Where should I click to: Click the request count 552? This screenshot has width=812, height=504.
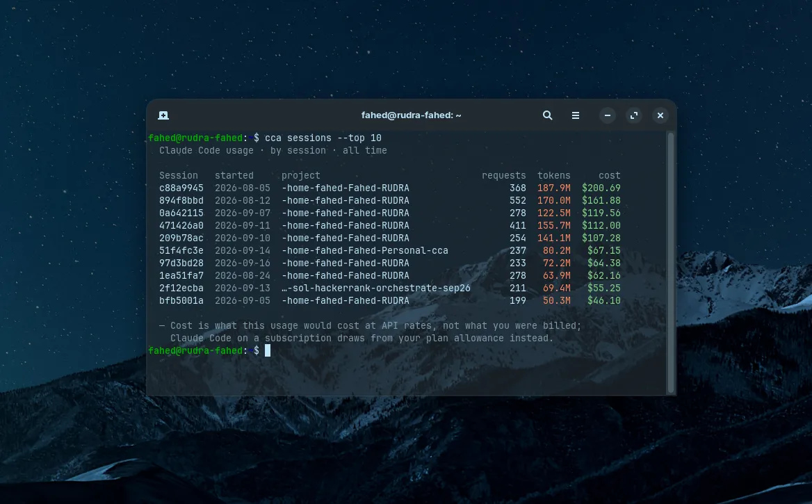(x=517, y=200)
